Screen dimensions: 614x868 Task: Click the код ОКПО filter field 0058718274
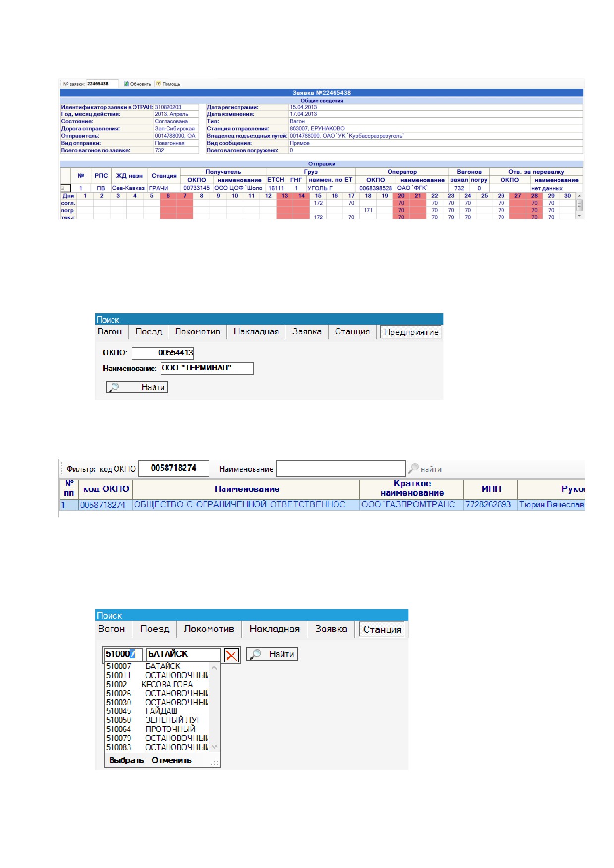[x=174, y=468]
